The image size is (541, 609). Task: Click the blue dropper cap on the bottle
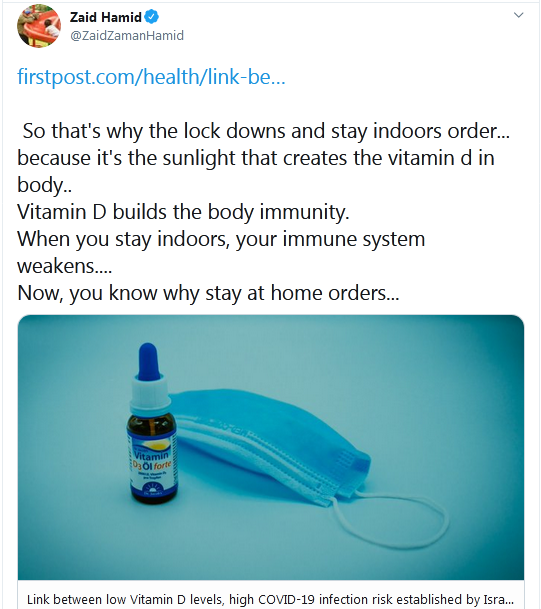(149, 362)
